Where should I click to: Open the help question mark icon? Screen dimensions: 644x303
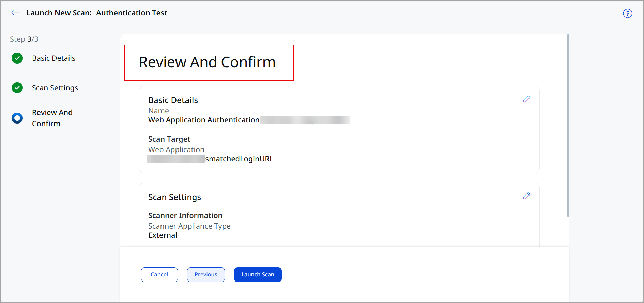627,13
